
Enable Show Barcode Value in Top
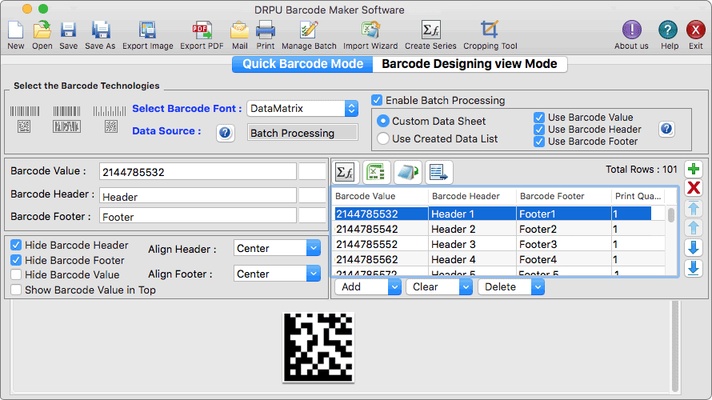[16, 290]
